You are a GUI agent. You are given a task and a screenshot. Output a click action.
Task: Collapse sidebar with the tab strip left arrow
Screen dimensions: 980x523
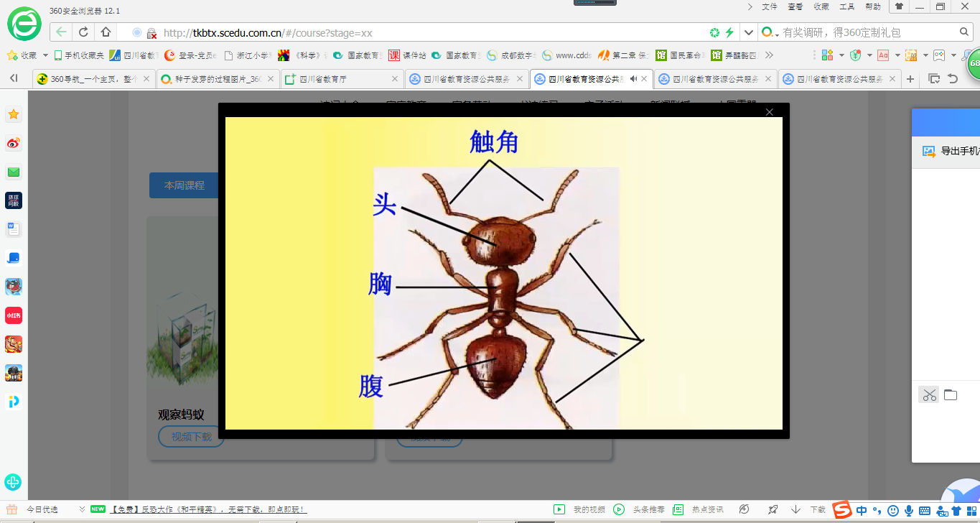14,78
